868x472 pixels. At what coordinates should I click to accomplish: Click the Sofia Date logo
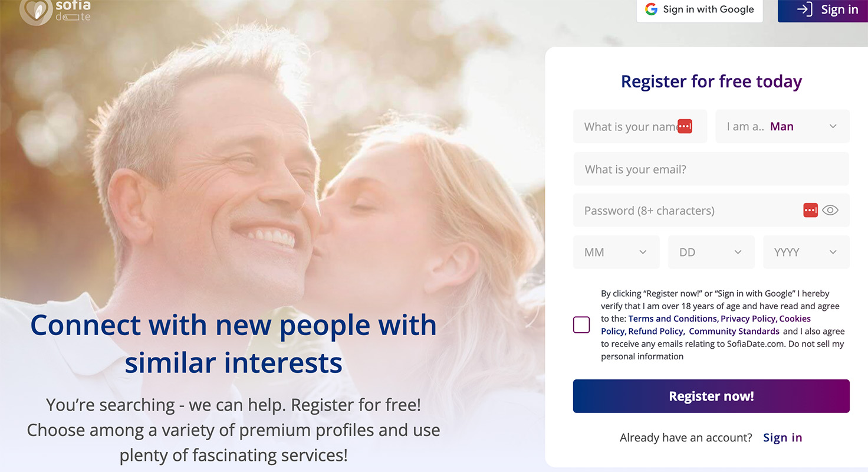(55, 11)
